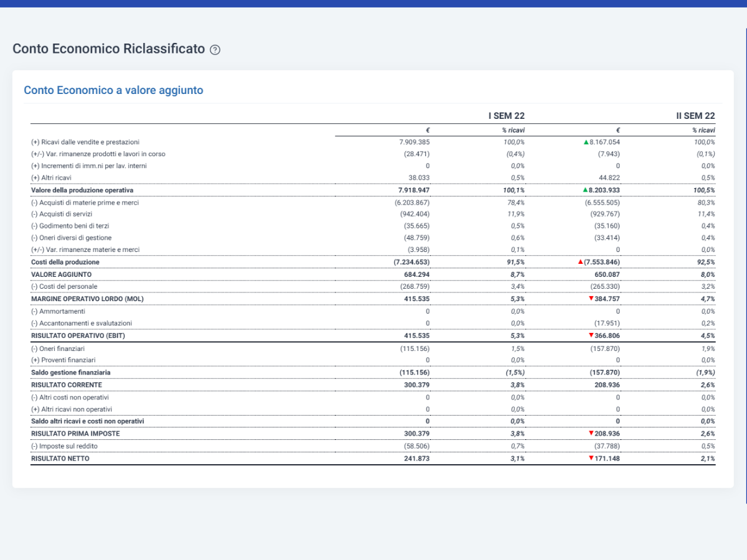
Task: Click red down arrow beside 208.936 prima imposte
Action: [x=591, y=433]
